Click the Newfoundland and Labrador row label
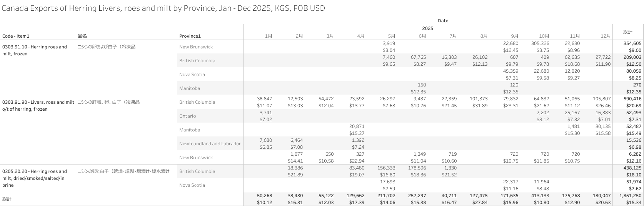 click(210, 144)
